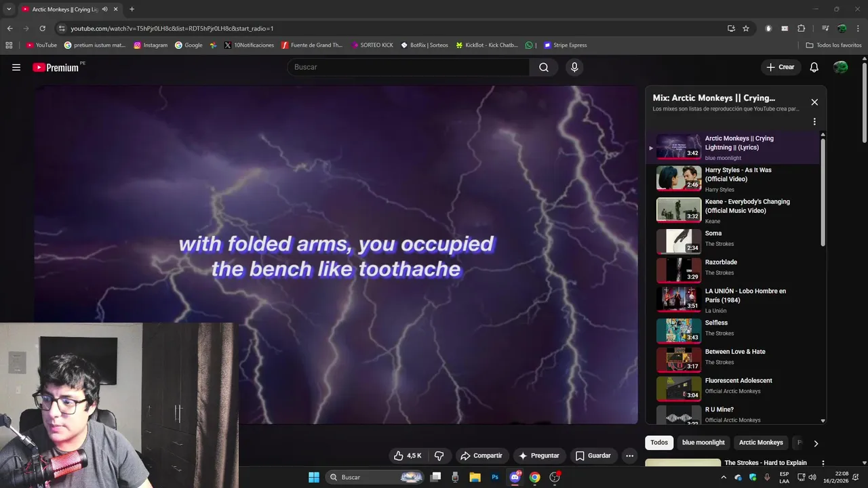Open the SORTEO KICK bookmark
This screenshot has width=868, height=488.
(x=372, y=45)
